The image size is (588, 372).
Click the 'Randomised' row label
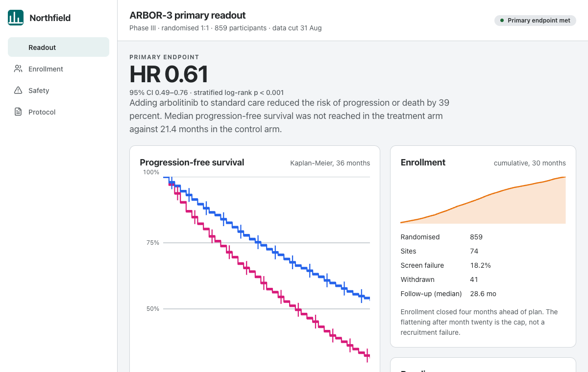pyautogui.click(x=420, y=237)
